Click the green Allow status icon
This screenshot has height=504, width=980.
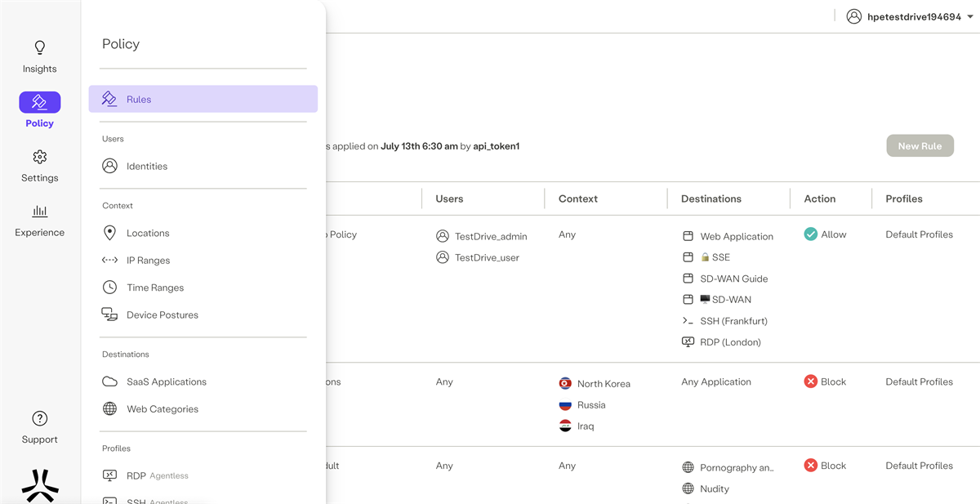(x=811, y=234)
